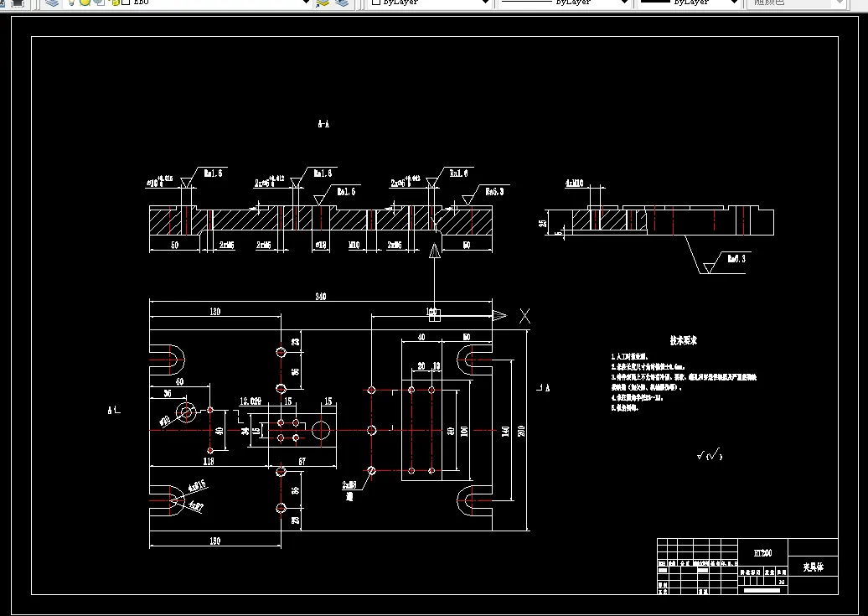Click the layer color square in layer list
Viewport: 868px width, 616px height.
click(x=127, y=3)
